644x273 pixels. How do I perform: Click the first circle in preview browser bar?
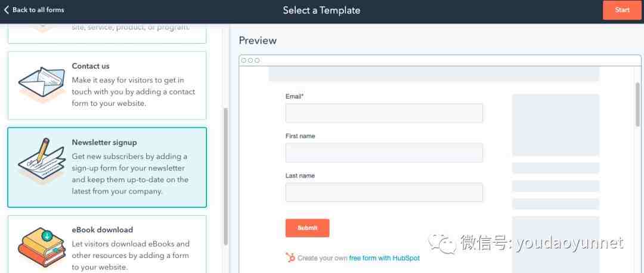click(x=244, y=60)
